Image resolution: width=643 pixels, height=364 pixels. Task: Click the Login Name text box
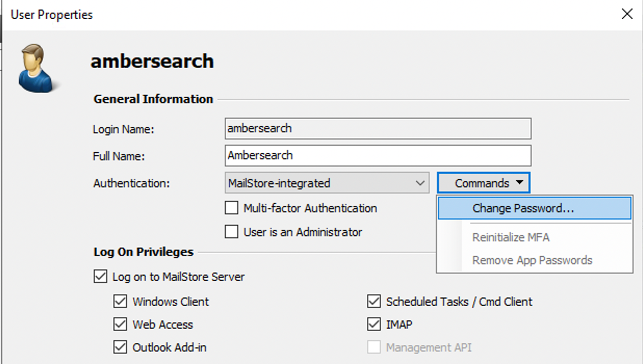[x=378, y=128]
